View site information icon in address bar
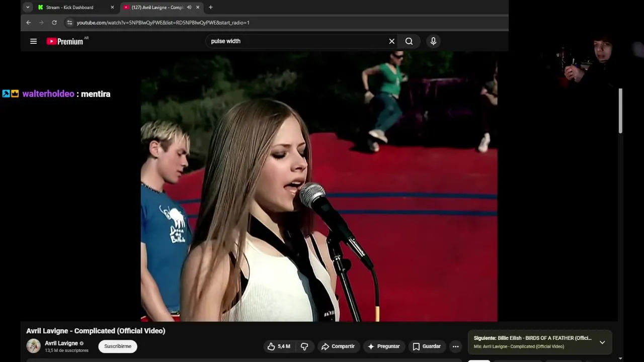The width and height of the screenshot is (644, 362). pyautogui.click(x=69, y=23)
